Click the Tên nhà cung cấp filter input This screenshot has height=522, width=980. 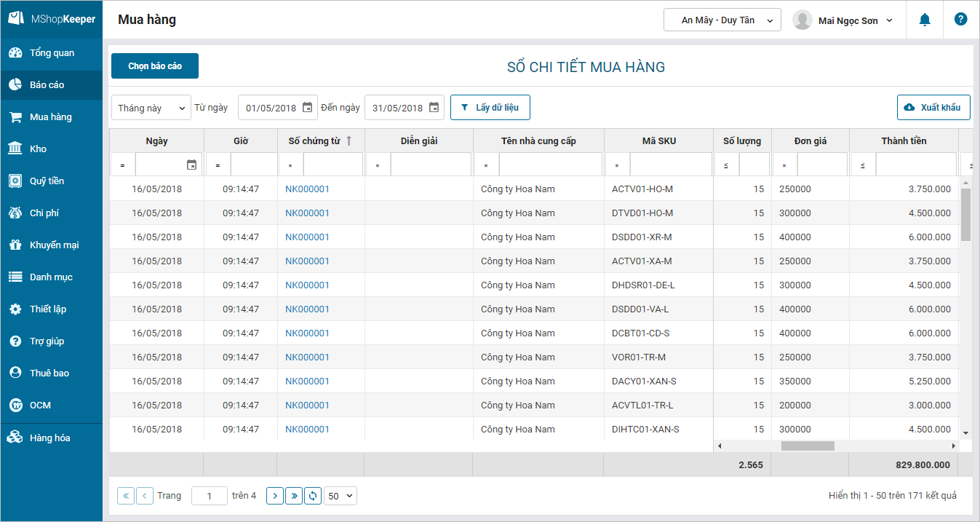(x=550, y=165)
